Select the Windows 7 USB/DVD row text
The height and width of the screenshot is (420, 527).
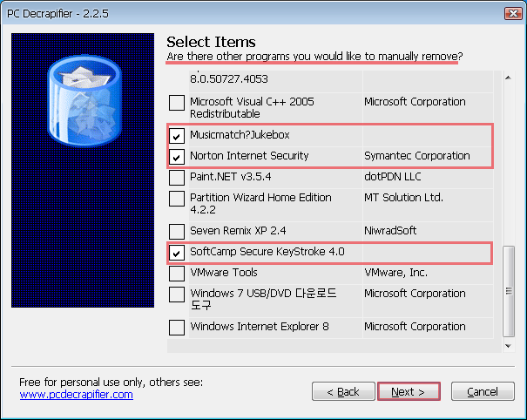pyautogui.click(x=263, y=299)
